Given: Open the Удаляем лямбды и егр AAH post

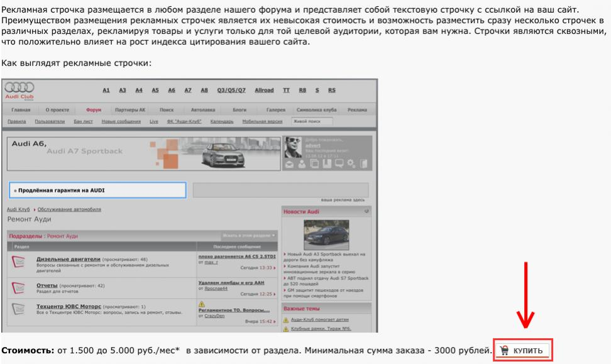Looking at the screenshot, I should [x=231, y=282].
